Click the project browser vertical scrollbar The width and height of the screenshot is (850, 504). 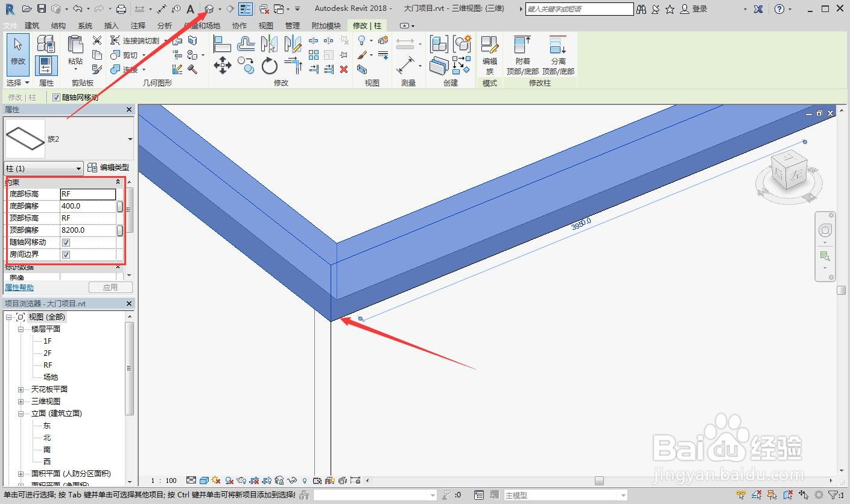coord(130,368)
